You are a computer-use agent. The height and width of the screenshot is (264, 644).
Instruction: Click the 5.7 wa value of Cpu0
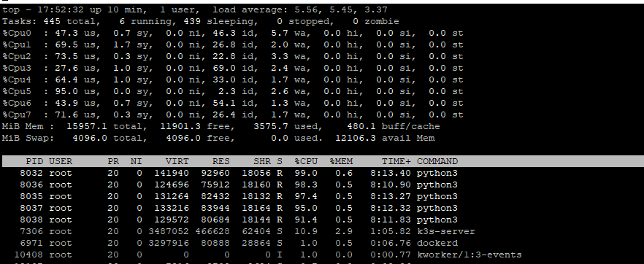point(279,33)
